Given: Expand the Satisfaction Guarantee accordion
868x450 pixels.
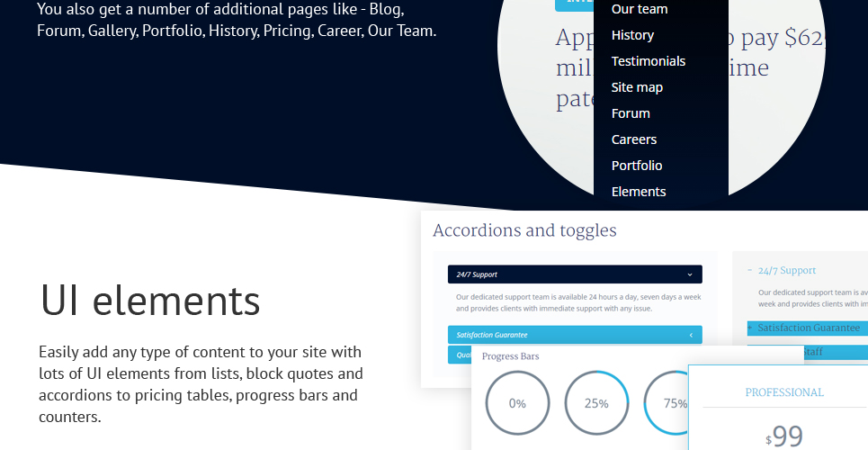Looking at the screenshot, I should pyautogui.click(x=575, y=335).
